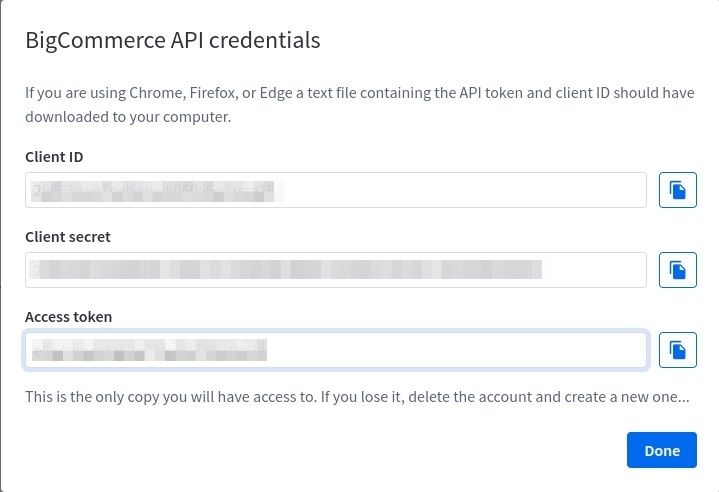Click the blurred Access token value text
The width and height of the screenshot is (719, 492).
pos(150,350)
